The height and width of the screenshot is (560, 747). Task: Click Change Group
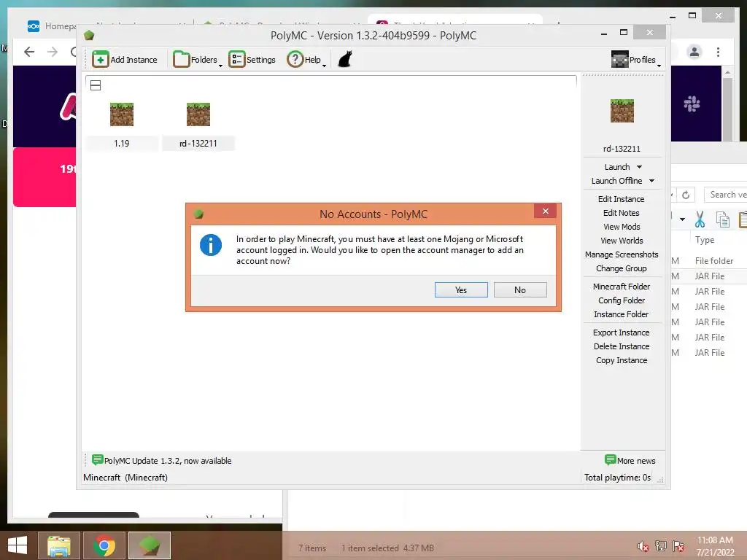pos(622,268)
